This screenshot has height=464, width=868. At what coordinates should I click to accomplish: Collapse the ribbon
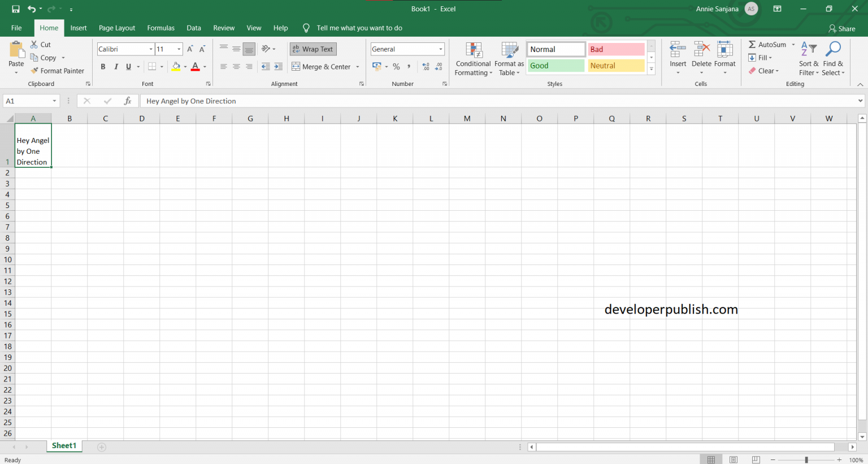pyautogui.click(x=860, y=84)
